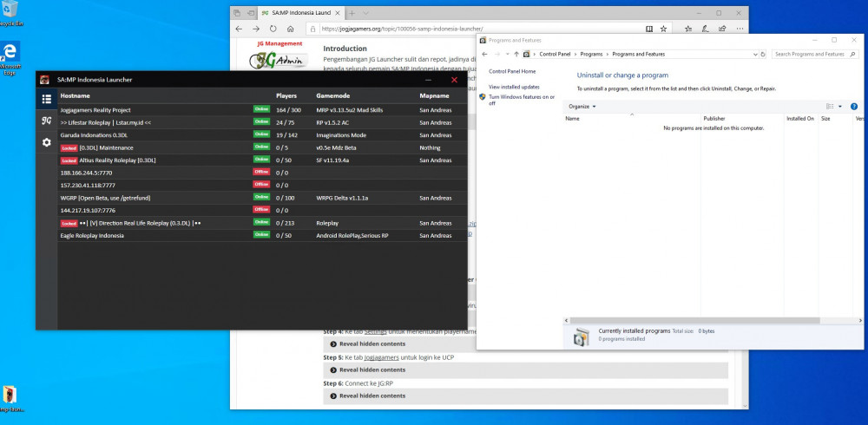Viewport: 868px width, 425px height.
Task: Share the page from Edge toolbar
Action: (722, 29)
